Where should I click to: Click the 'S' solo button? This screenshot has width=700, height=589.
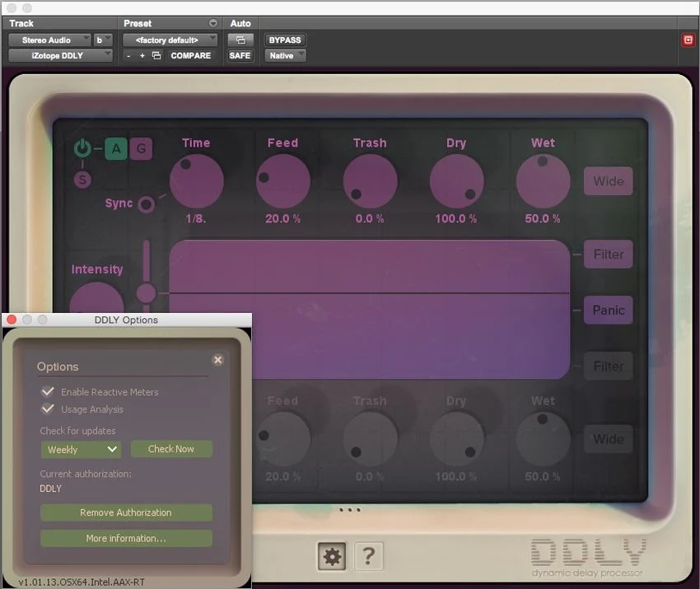point(82,180)
